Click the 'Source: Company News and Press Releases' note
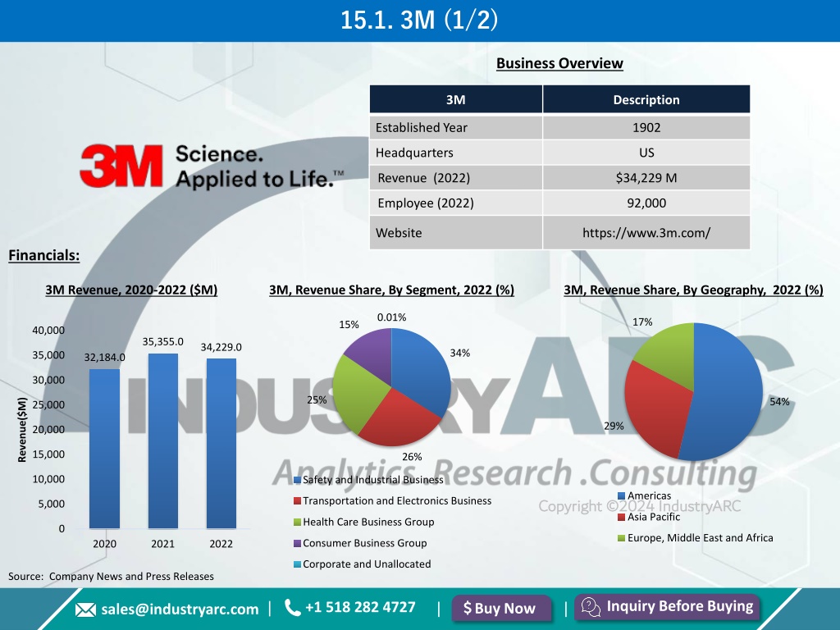840x630 pixels. (111, 577)
